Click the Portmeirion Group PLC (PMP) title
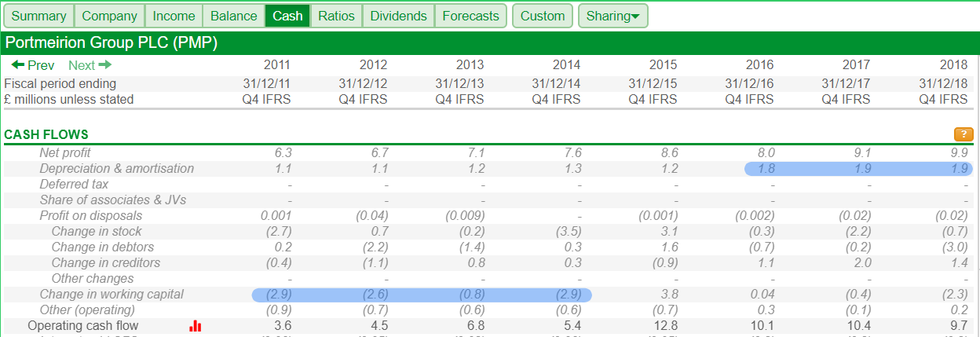The height and width of the screenshot is (337, 980). (112, 42)
